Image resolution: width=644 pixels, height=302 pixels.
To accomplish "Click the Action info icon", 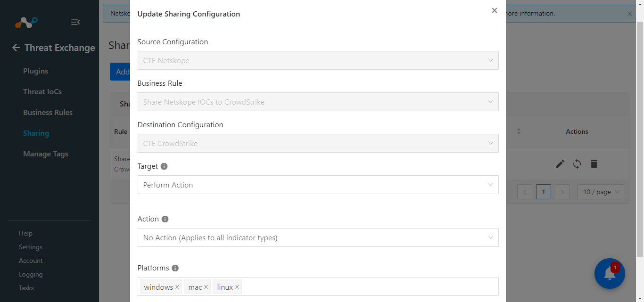I will (165, 219).
